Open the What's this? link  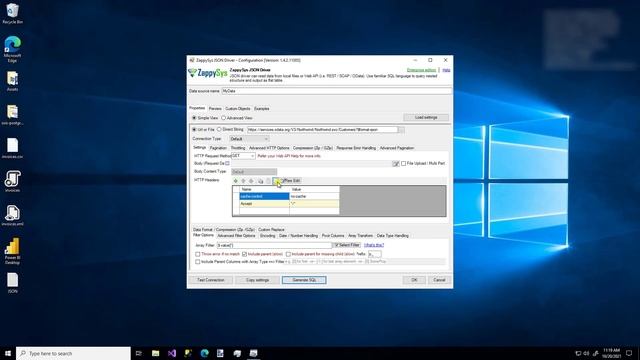click(374, 245)
